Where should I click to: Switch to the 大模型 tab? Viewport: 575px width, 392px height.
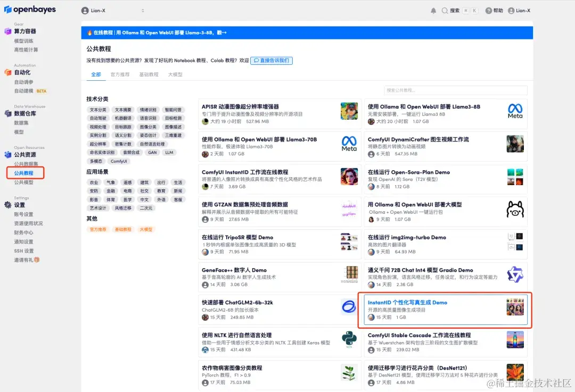(x=175, y=74)
